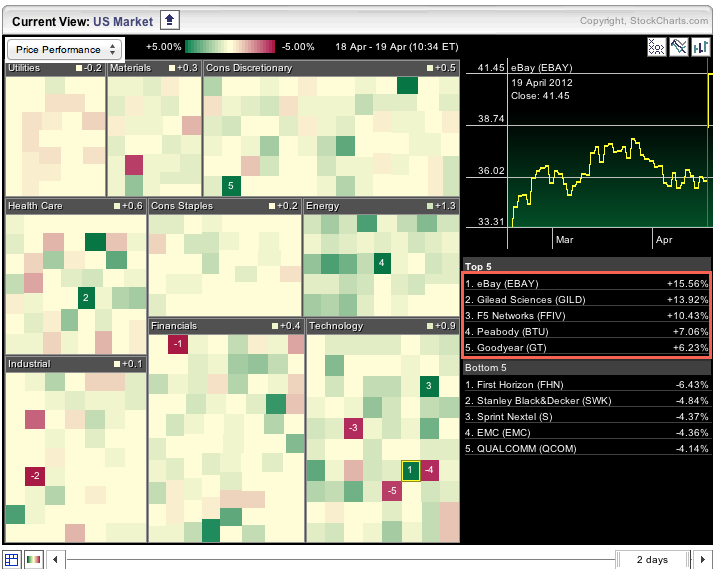Image resolution: width=716 pixels, height=569 pixels.
Task: Select Goodyear (GT) in Top 5
Action: pyautogui.click(x=586, y=348)
